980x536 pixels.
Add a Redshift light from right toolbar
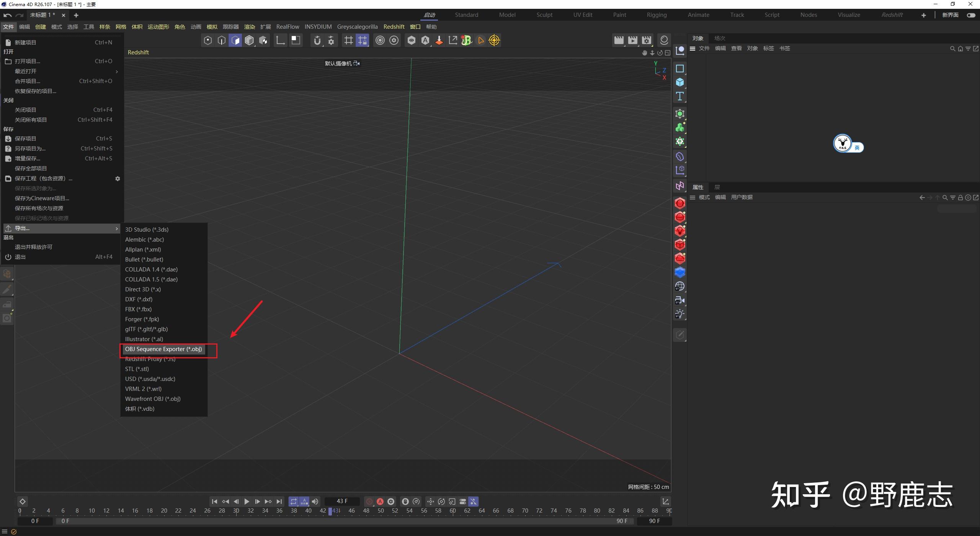680,231
